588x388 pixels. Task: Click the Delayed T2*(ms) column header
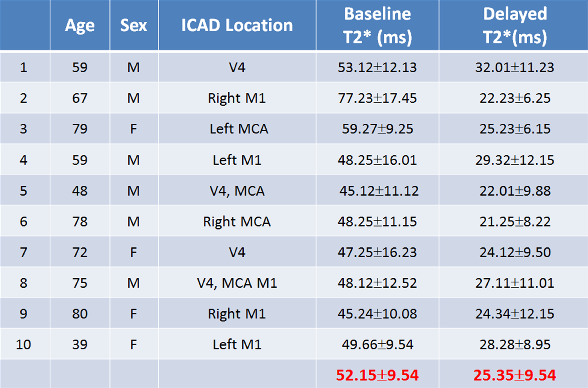[x=515, y=25]
